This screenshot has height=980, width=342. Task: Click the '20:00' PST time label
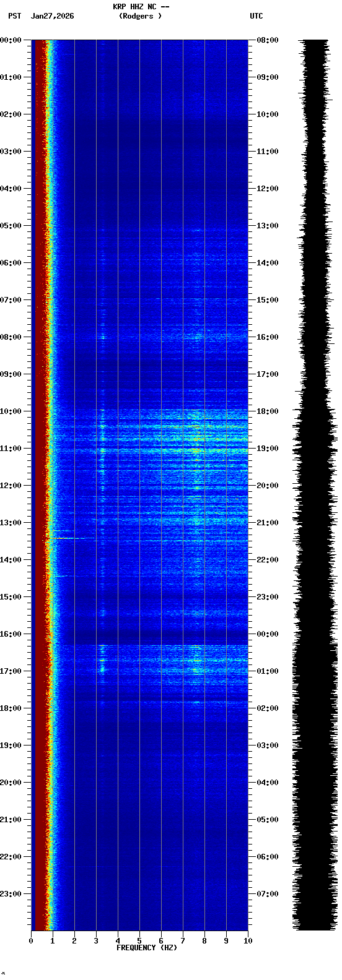(11, 783)
